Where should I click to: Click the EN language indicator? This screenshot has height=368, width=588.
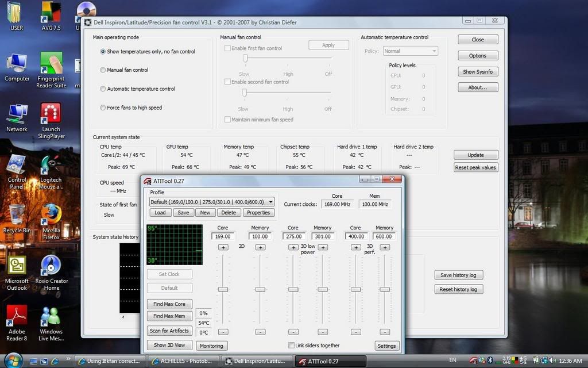click(x=452, y=360)
